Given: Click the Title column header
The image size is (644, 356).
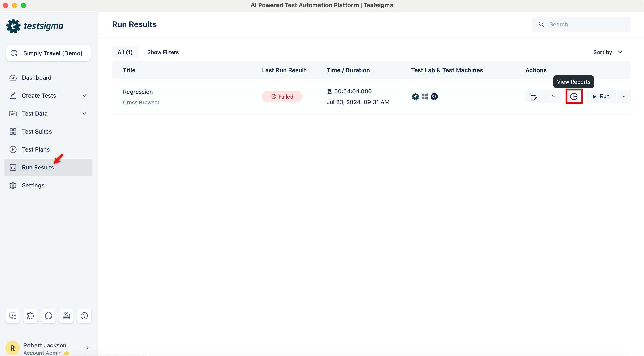Looking at the screenshot, I should tap(129, 70).
